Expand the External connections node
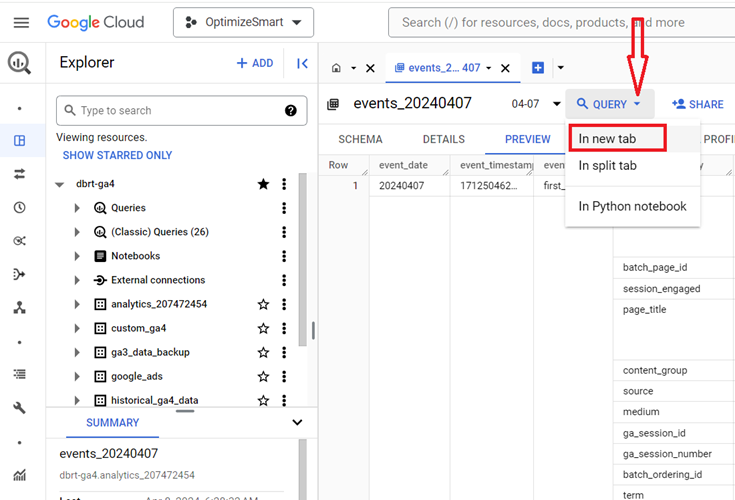Screen dimensions: 735x500 click(77, 280)
